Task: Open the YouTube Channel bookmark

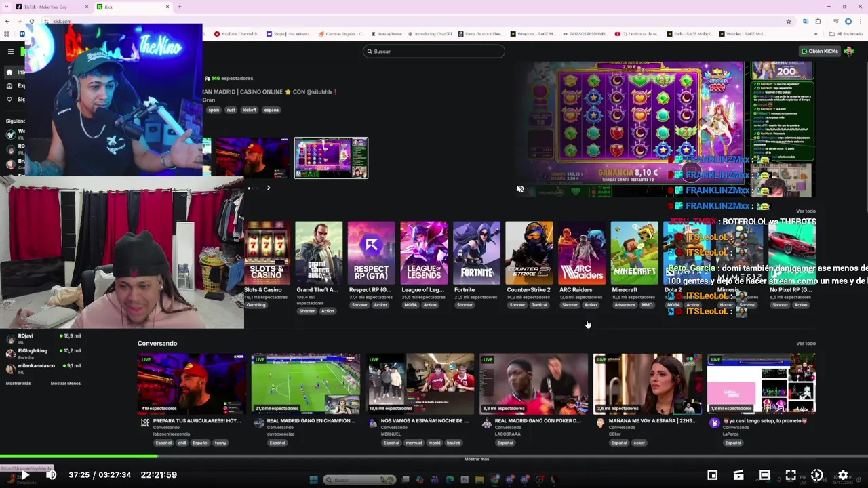Action: (x=237, y=34)
